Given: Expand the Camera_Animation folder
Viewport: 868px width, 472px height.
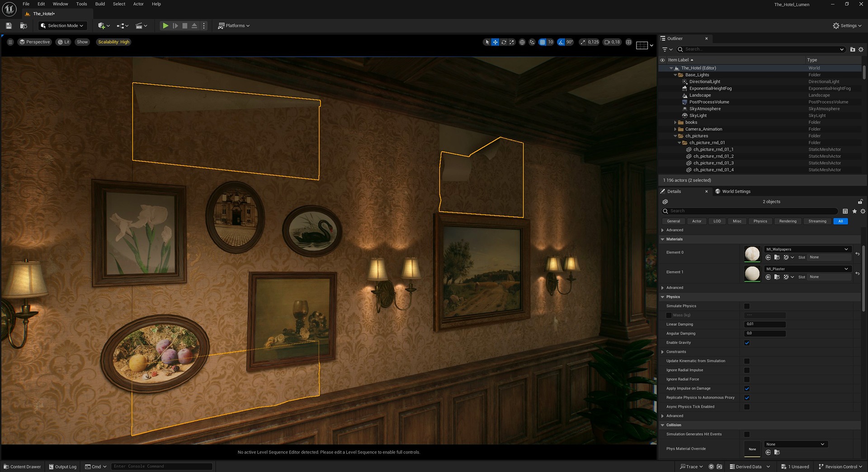Looking at the screenshot, I should coord(675,129).
